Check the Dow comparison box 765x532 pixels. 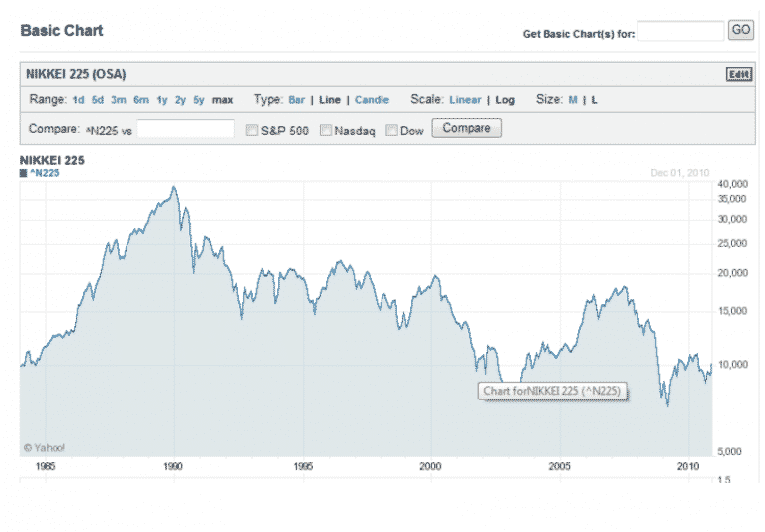(391, 130)
